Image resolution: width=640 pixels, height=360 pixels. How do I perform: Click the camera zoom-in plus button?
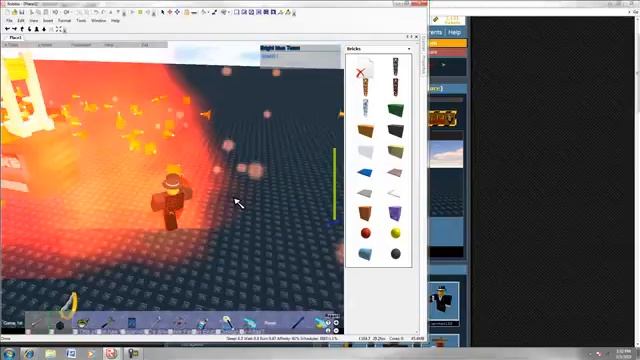pyautogui.click(x=336, y=322)
